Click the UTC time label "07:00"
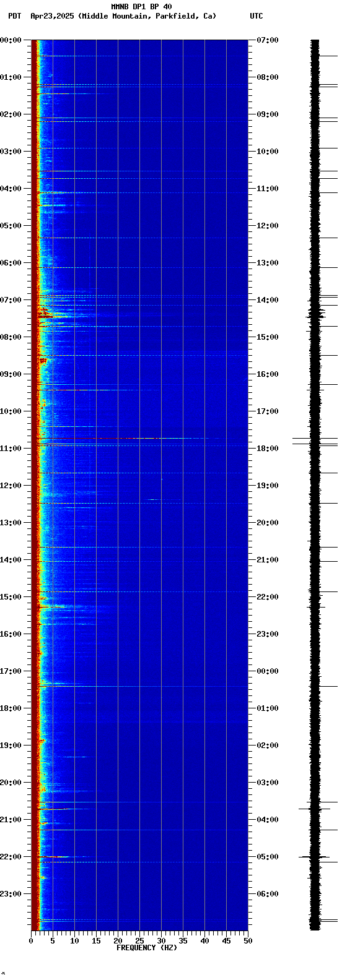This screenshot has height=980, width=342. [x=268, y=40]
